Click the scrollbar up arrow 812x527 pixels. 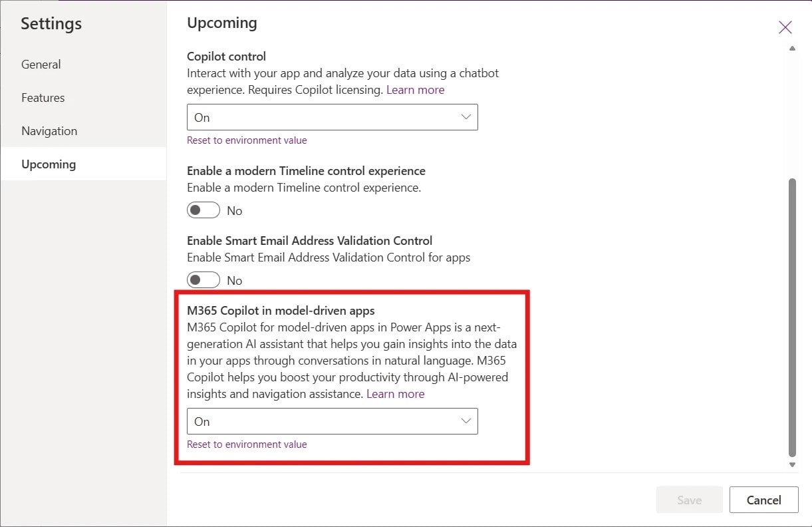[792, 47]
